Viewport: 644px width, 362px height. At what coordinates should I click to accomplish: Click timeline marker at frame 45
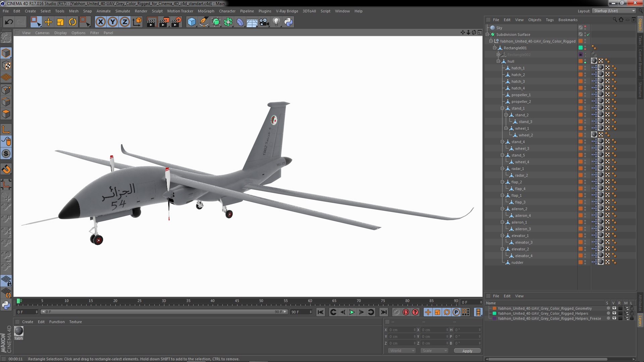click(237, 301)
